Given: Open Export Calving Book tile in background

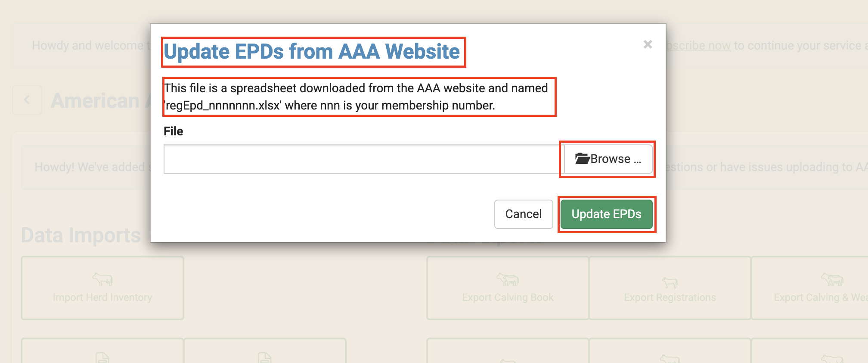Looking at the screenshot, I should pos(508,288).
